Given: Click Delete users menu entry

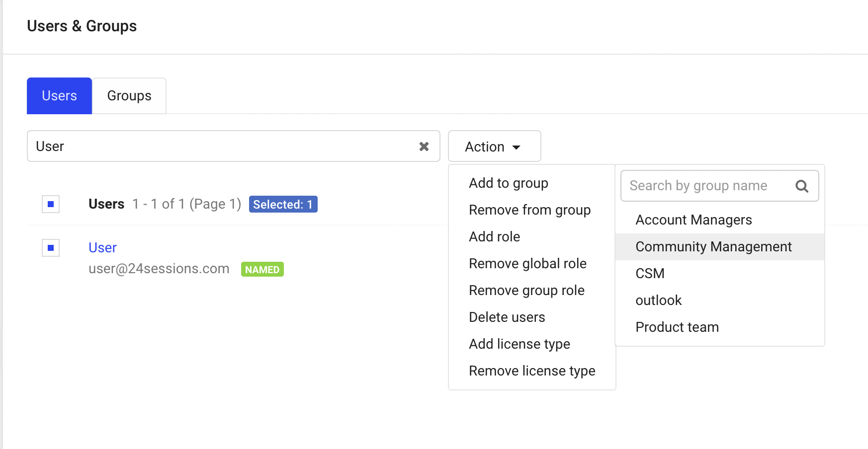Looking at the screenshot, I should tap(507, 317).
